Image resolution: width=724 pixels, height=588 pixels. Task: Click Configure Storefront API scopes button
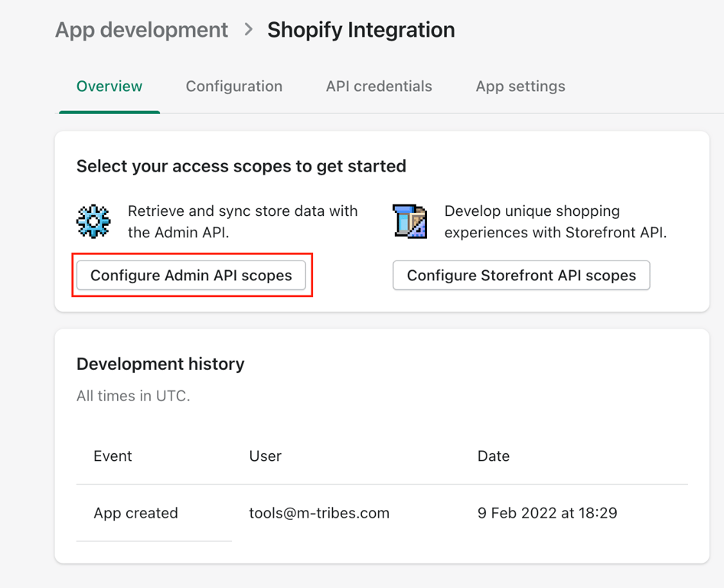coord(521,276)
